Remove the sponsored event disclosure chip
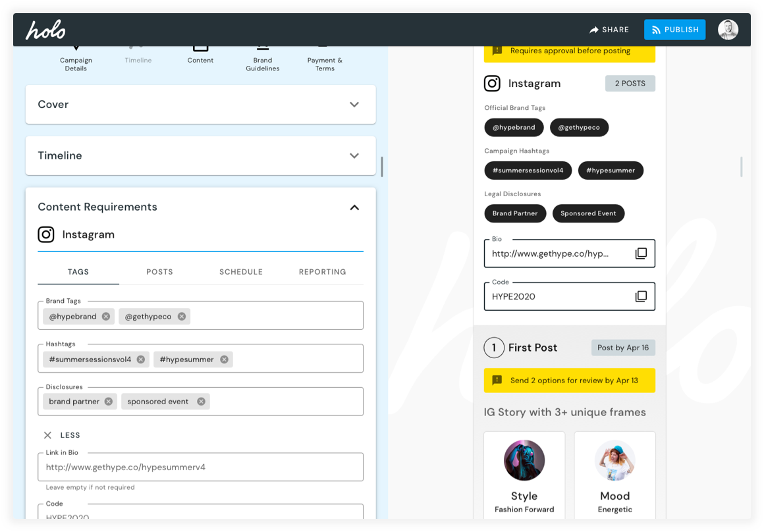 [202, 402]
